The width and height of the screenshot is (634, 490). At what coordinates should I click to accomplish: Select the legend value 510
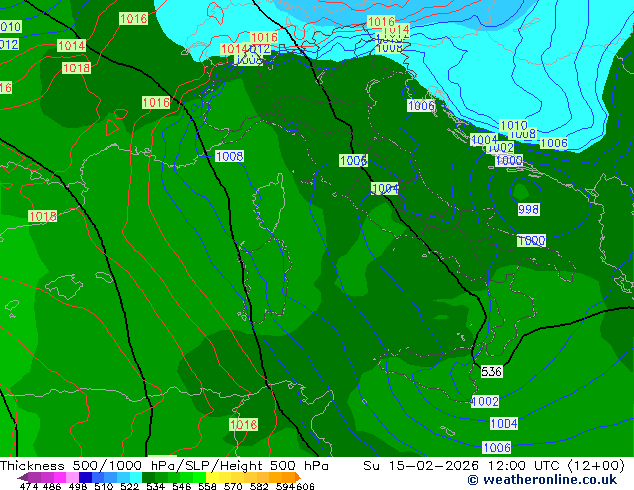click(x=103, y=486)
